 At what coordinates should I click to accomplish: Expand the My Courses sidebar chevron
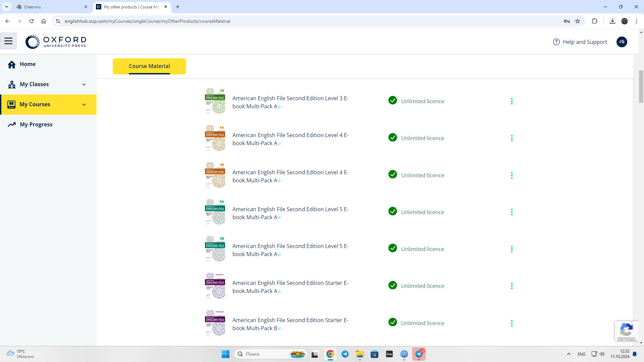pyautogui.click(x=84, y=105)
